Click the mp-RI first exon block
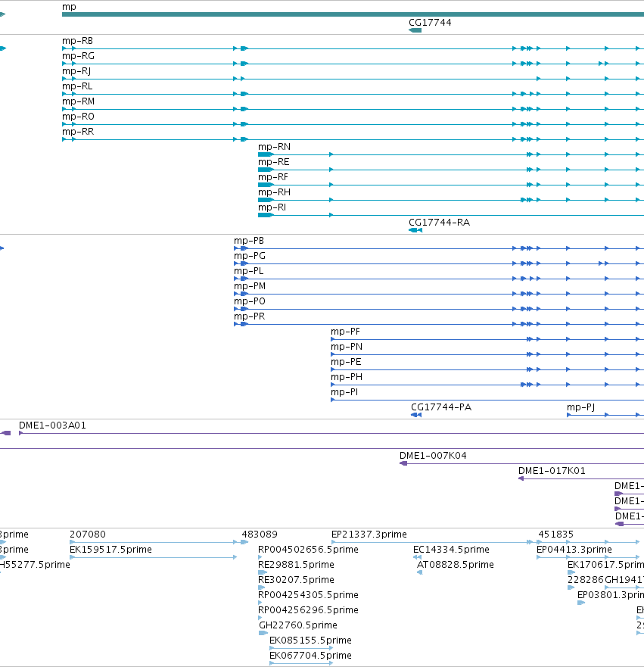 (x=266, y=215)
